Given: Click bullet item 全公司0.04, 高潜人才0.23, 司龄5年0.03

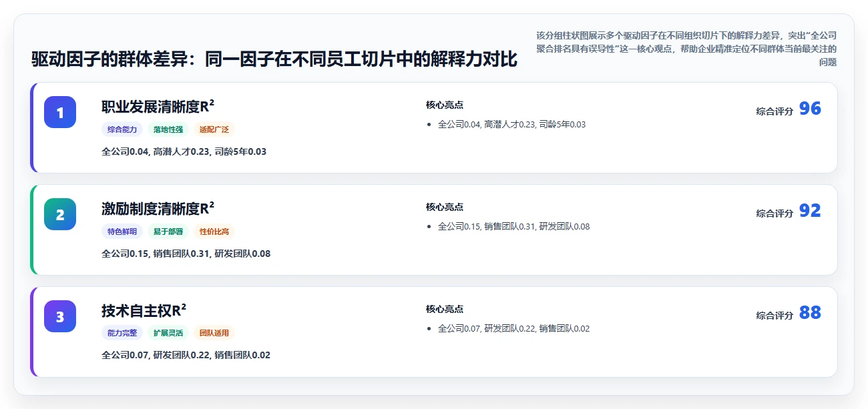Looking at the screenshot, I should 511,124.
